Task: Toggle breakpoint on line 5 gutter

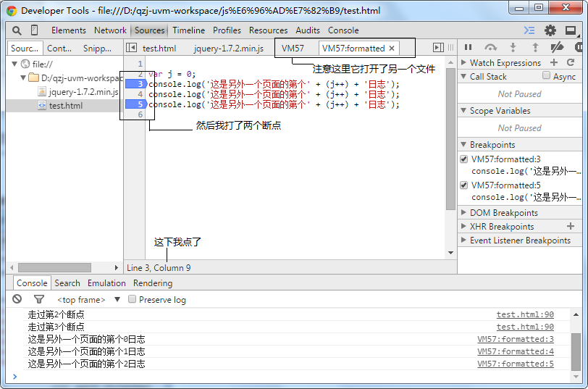Action: (x=135, y=104)
